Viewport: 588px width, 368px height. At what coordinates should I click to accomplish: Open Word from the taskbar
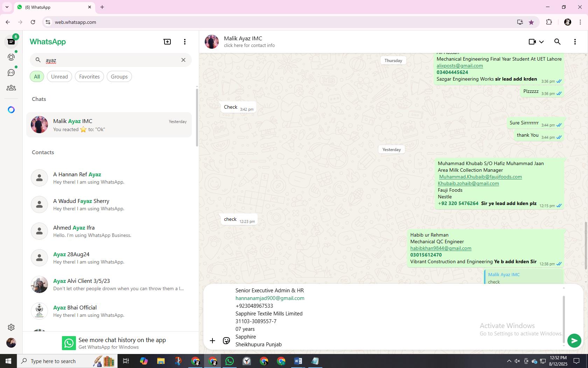tap(298, 361)
